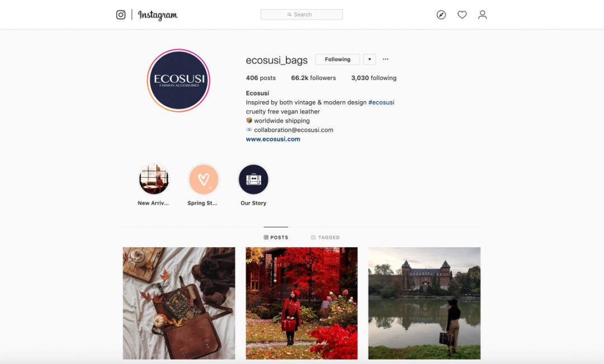Open the Ecosusi profile picture story
The width and height of the screenshot is (604, 364).
(178, 80)
